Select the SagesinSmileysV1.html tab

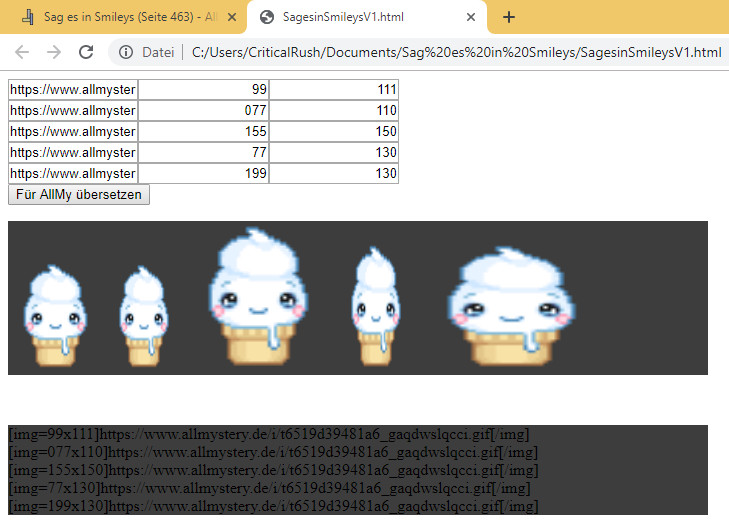(367, 17)
